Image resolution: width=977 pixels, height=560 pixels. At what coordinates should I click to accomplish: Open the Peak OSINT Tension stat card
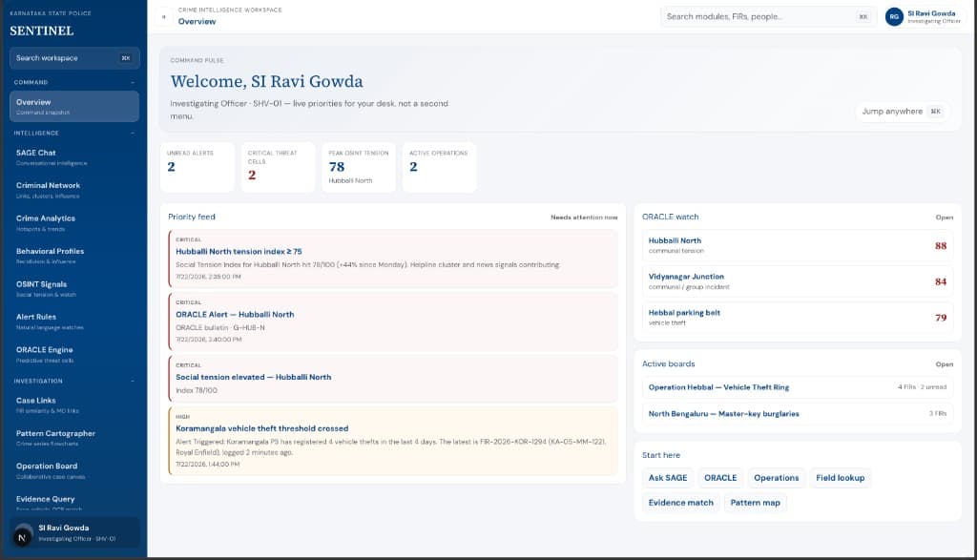[x=359, y=167]
